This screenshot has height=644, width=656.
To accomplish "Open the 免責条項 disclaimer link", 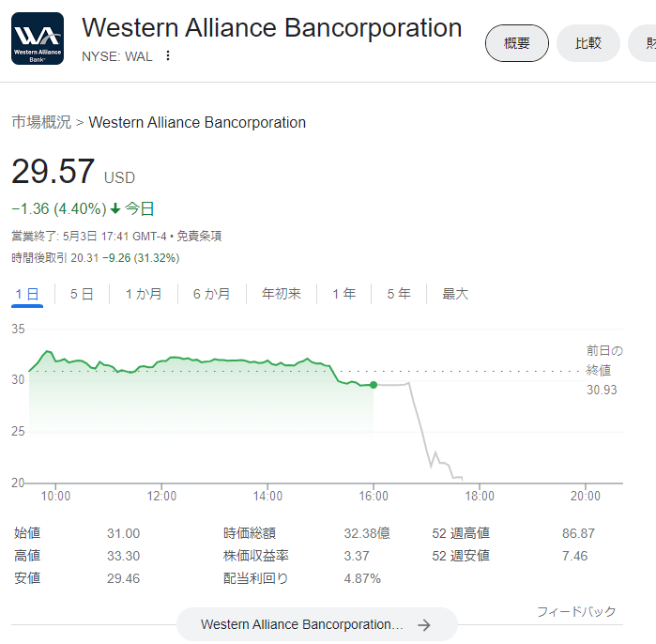I will pyautogui.click(x=199, y=236).
